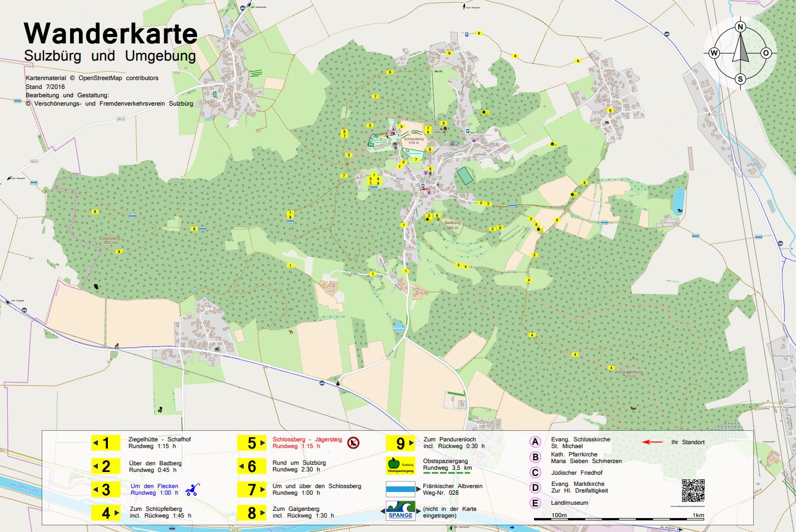Click the Jüdischer Friedhof legend entry

click(576, 473)
